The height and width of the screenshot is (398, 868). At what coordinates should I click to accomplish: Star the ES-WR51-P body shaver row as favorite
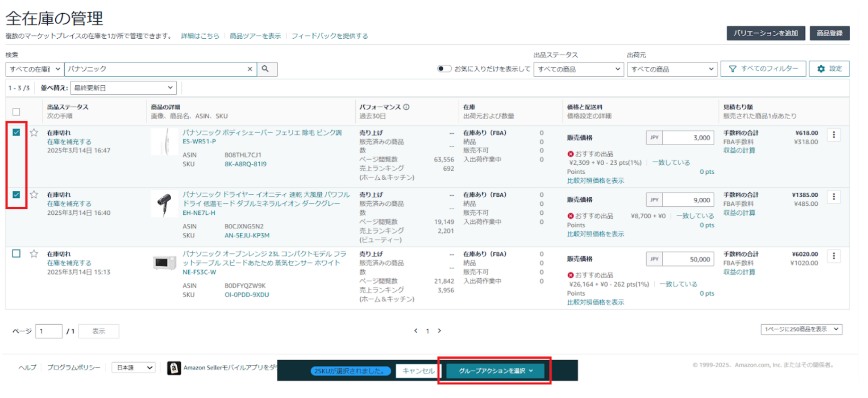click(34, 133)
